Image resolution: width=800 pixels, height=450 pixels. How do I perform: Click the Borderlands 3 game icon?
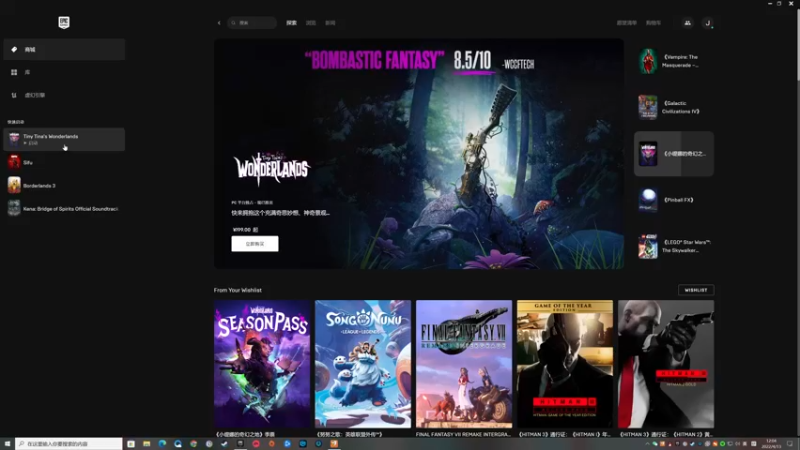[14, 185]
